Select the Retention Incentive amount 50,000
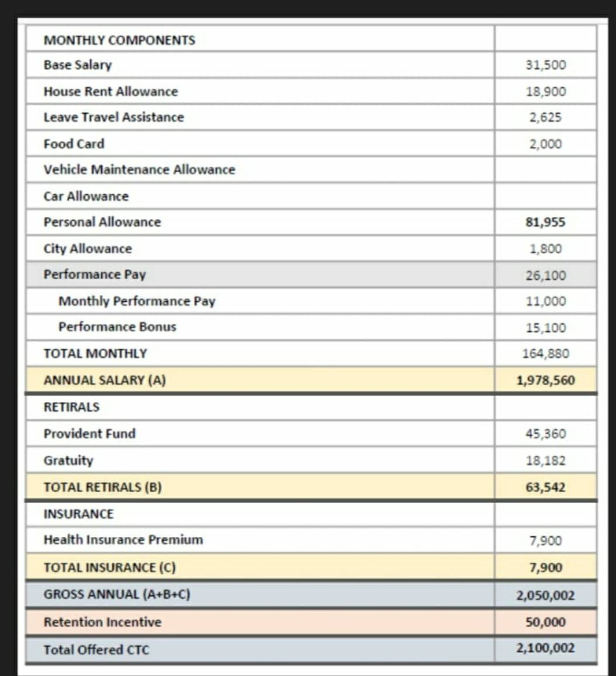 [x=546, y=622]
